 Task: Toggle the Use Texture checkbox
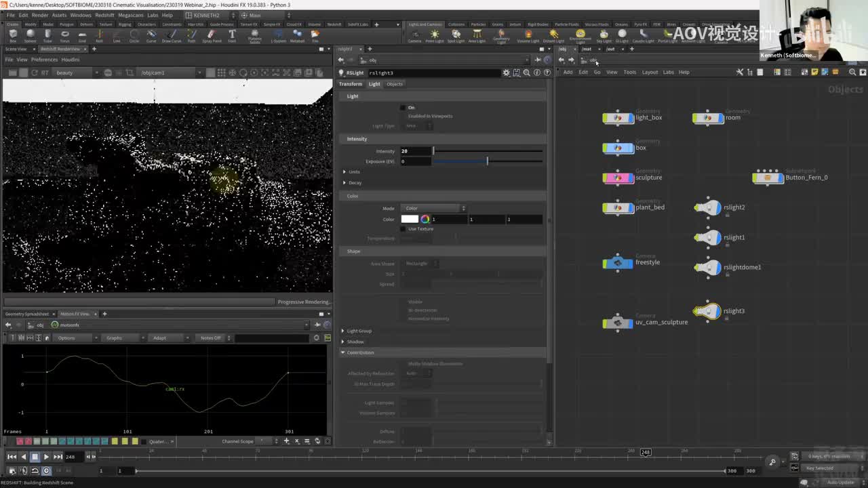403,228
